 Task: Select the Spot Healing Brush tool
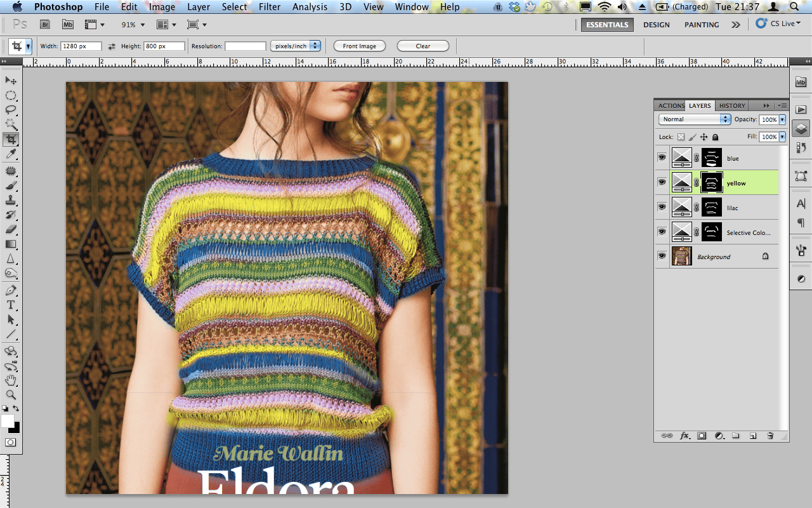(x=11, y=171)
